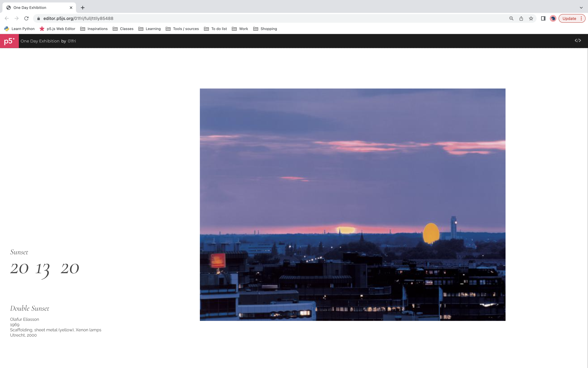This screenshot has width=588, height=368.
Task: Click the Scaffolding, sheet metal materials line
Action: tap(56, 330)
